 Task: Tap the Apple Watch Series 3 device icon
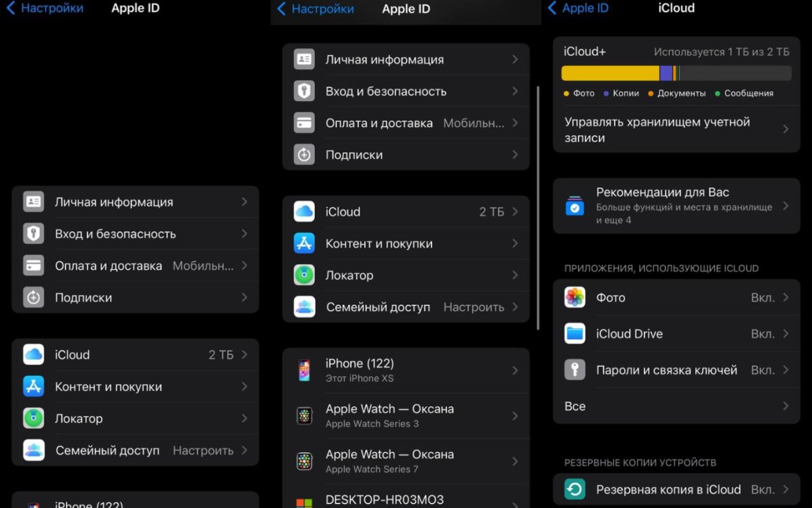(x=304, y=416)
